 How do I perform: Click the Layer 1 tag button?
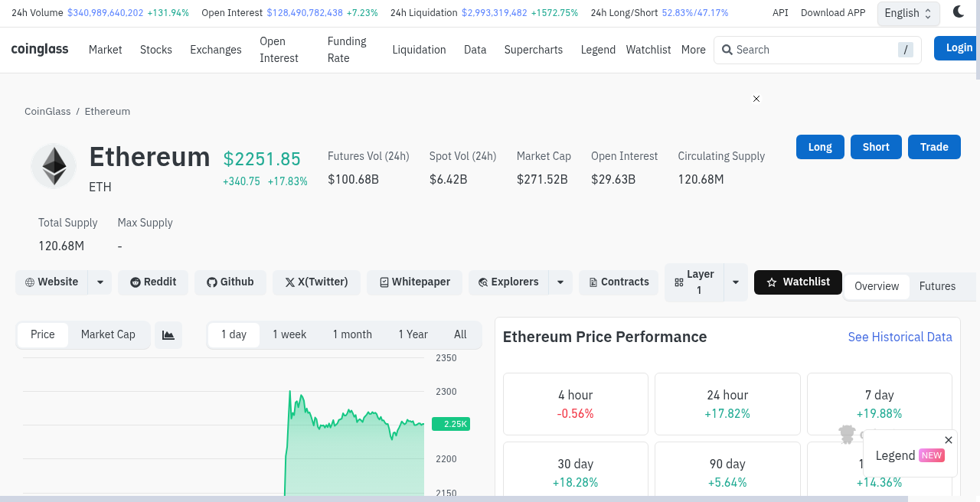pyautogui.click(x=694, y=282)
